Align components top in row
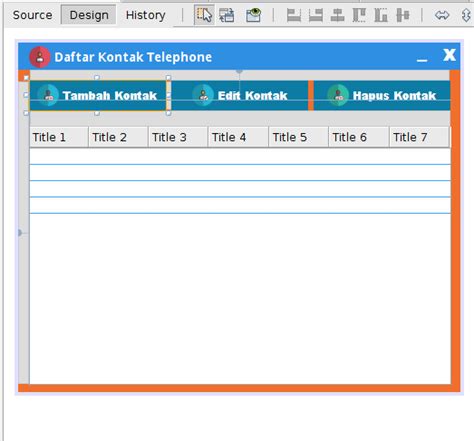474x441 pixels. [x=359, y=15]
